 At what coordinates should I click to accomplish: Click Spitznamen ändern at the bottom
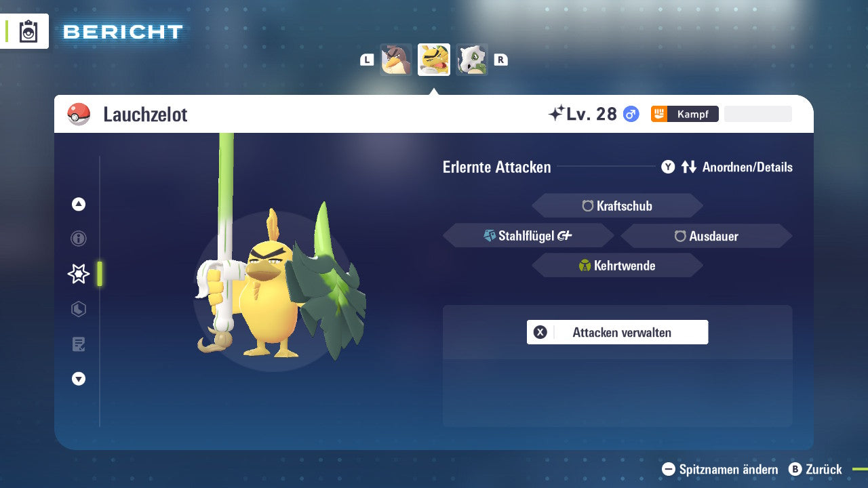pos(720,469)
